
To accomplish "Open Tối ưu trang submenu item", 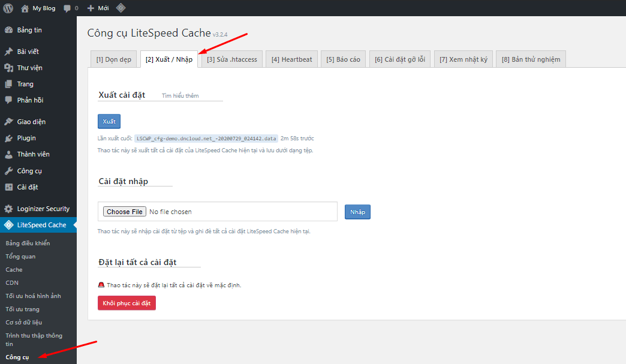I will coord(22,309).
